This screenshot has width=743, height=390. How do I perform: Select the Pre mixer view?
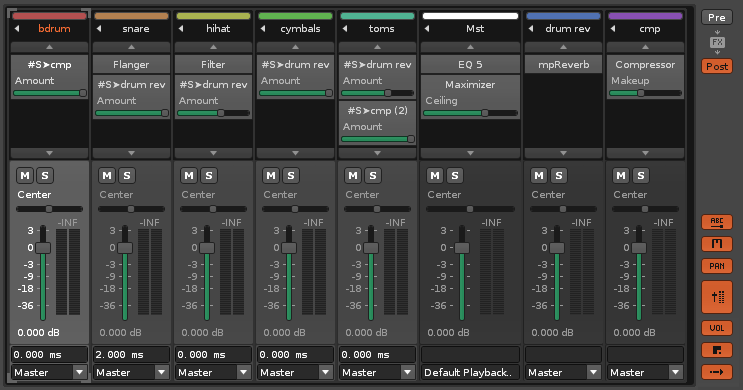717,18
